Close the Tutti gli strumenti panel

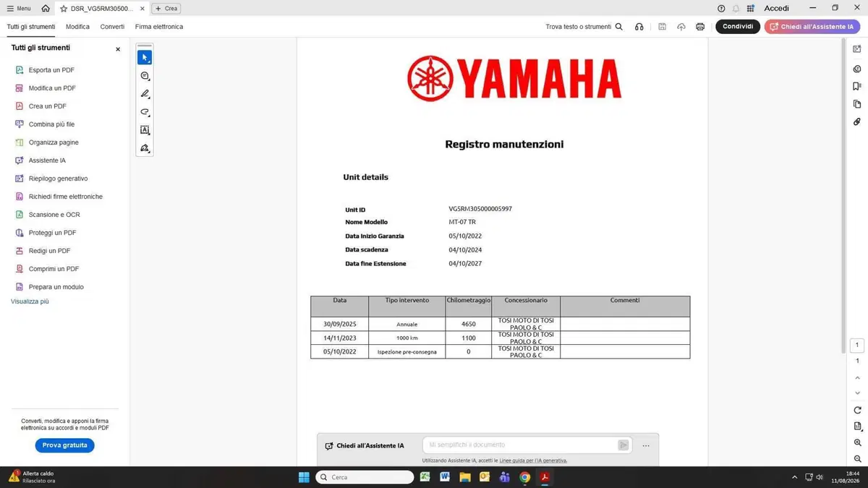click(118, 49)
